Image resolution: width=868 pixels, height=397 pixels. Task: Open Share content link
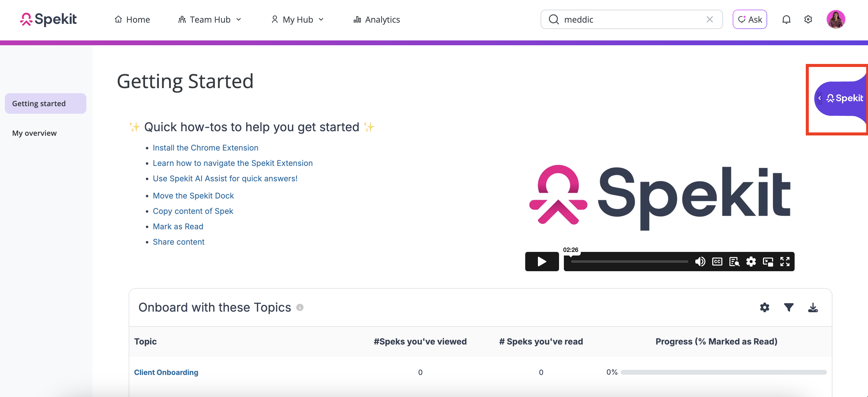(x=178, y=242)
